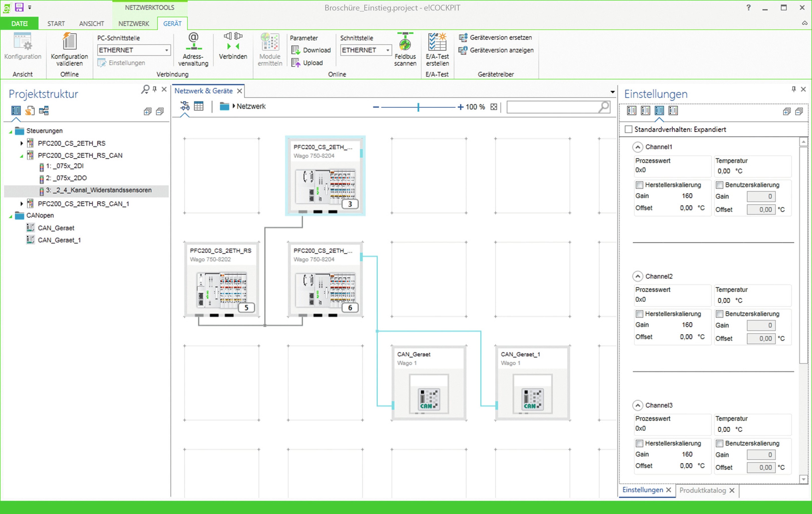
Task: Enable Channel2 Benutzerskalierung checkbox
Action: click(719, 314)
